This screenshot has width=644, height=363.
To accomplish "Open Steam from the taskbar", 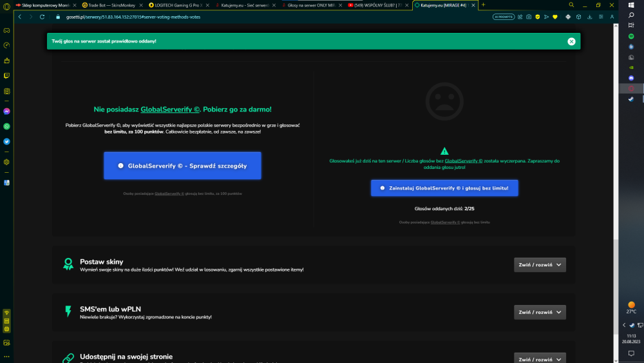I will tap(631, 99).
